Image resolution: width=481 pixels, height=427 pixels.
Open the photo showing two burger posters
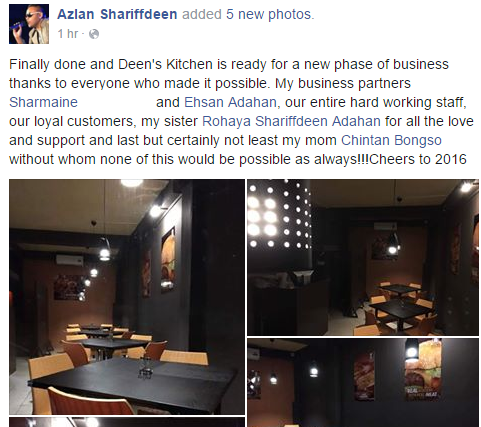tap(363, 382)
